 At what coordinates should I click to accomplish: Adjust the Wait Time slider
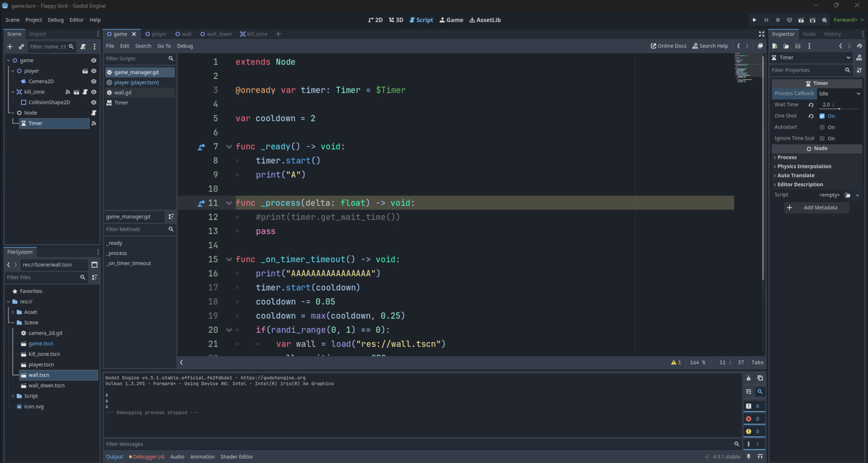840,109
